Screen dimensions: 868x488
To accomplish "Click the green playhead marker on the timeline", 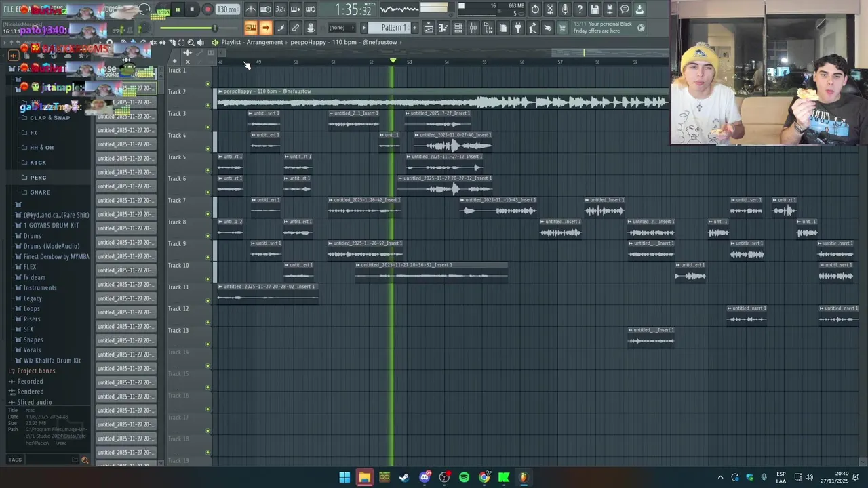I will [393, 61].
